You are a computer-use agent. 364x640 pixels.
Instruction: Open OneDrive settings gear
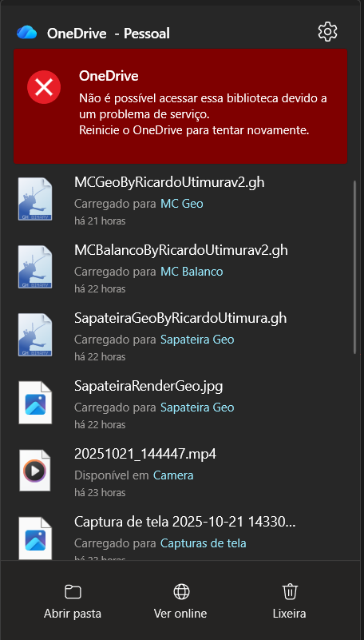click(327, 32)
